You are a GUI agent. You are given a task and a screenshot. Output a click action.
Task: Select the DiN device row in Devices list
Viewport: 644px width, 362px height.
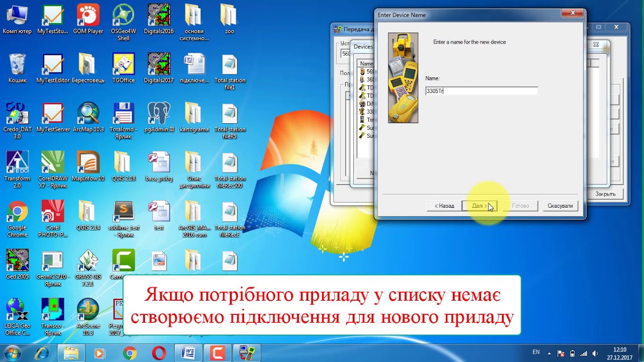click(367, 104)
